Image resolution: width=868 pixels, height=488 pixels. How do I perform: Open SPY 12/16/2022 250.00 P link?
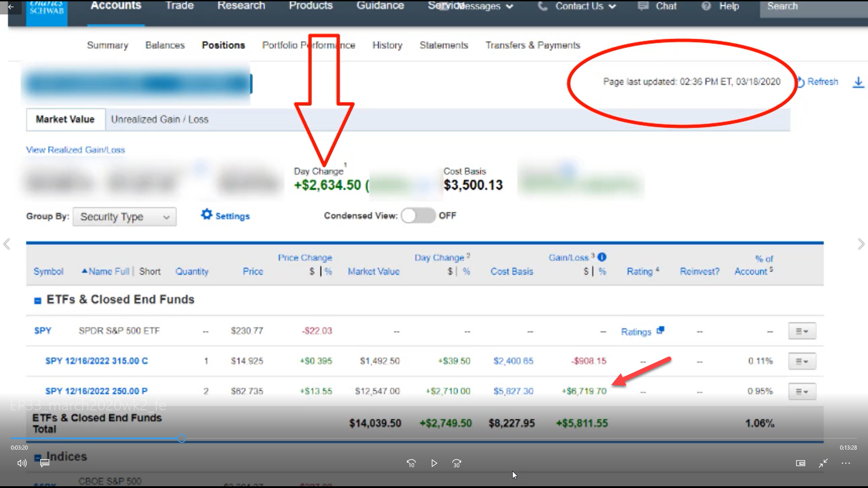pos(97,391)
